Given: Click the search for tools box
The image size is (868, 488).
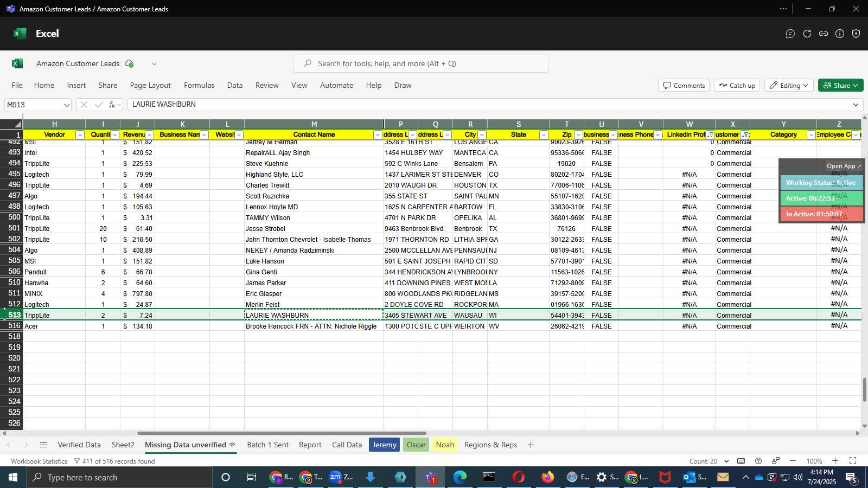Looking at the screenshot, I should (x=421, y=63).
